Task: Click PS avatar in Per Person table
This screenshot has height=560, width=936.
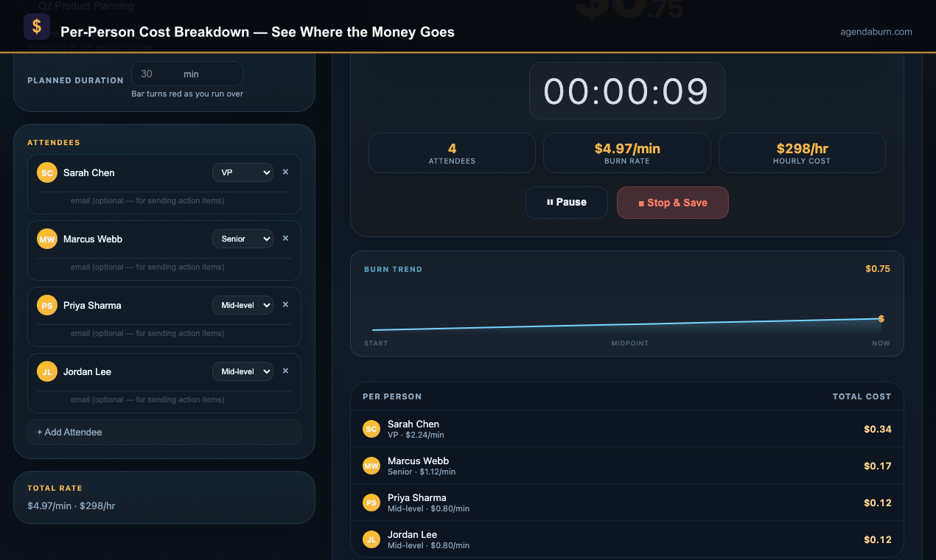Action: [x=371, y=503]
